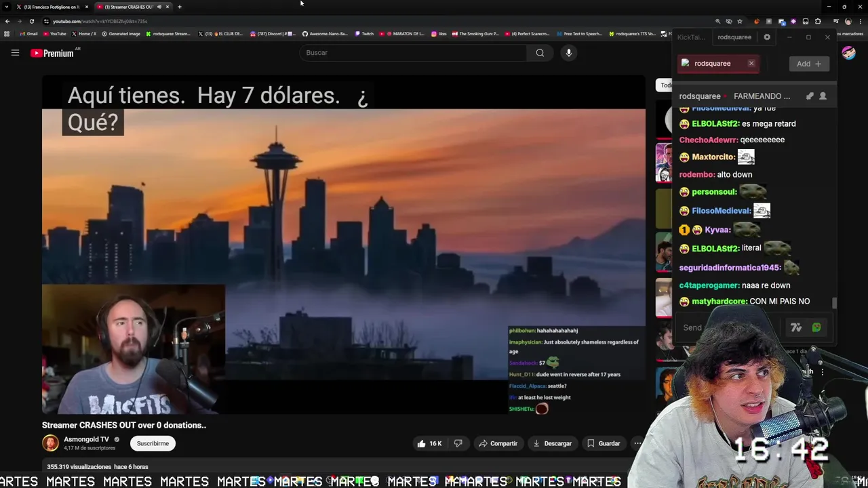Image resolution: width=868 pixels, height=488 pixels.
Task: Open the YouTube hamburger guide menu
Action: 15,53
